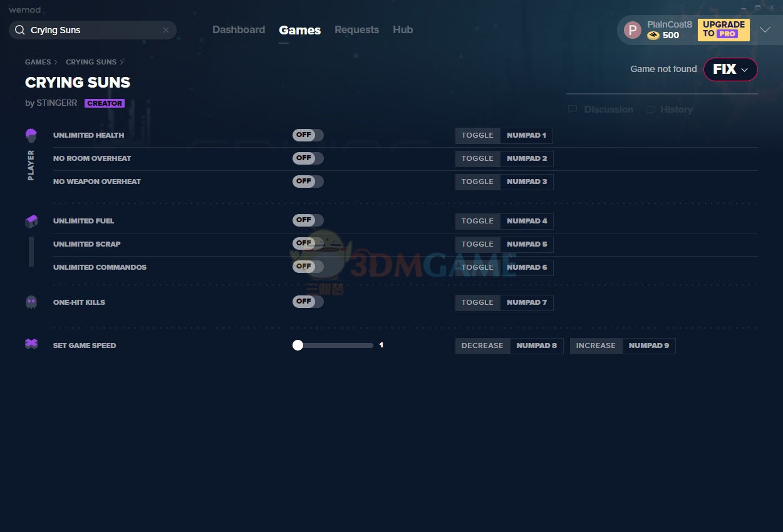Click the game speed category icon

coord(31,344)
